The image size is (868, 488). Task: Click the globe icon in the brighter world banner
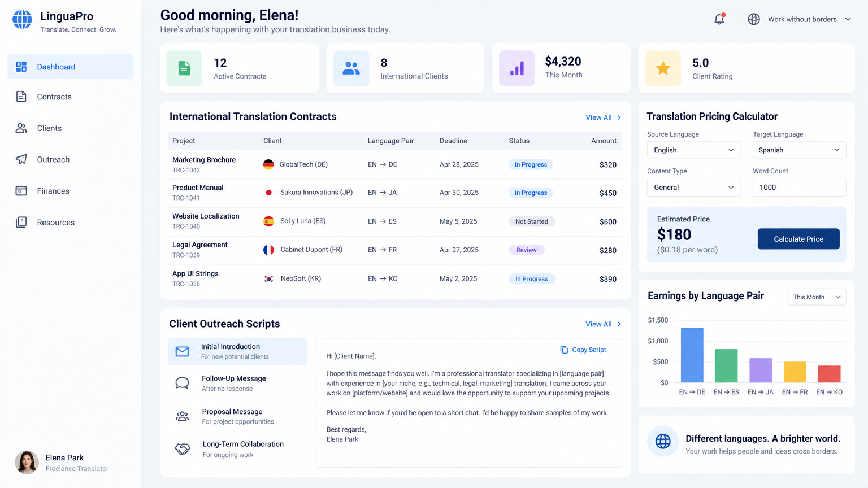click(663, 441)
